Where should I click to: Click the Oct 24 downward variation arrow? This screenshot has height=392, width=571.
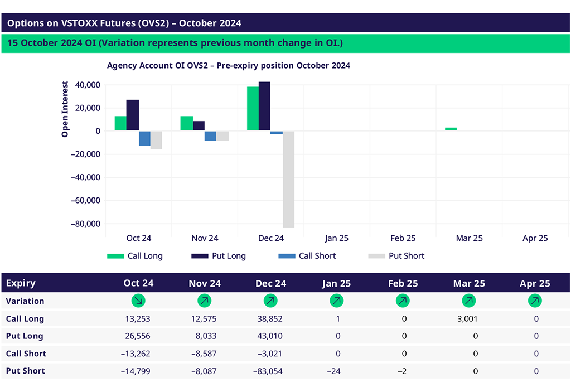click(x=138, y=301)
